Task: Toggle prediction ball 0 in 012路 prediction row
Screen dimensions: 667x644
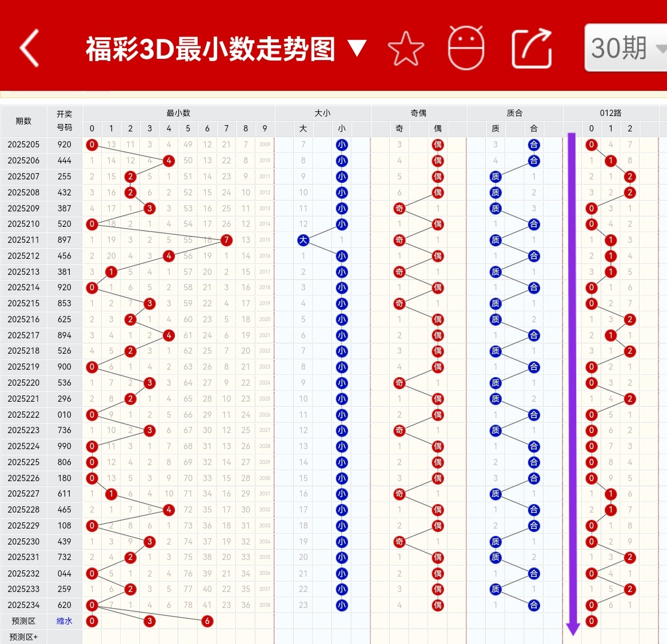Action: [592, 621]
